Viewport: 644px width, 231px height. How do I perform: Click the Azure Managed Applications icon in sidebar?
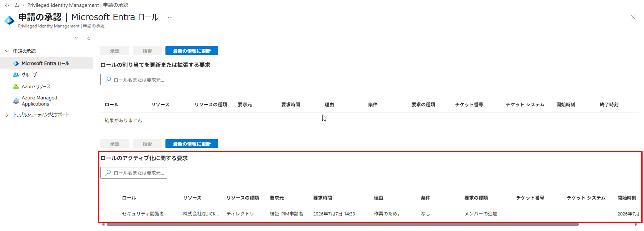pyautogui.click(x=16, y=101)
